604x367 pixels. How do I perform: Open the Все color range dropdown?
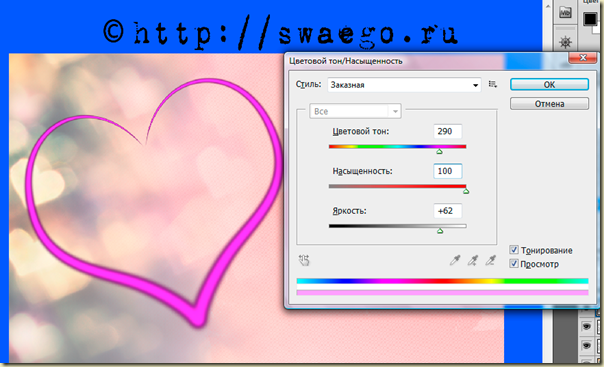355,111
